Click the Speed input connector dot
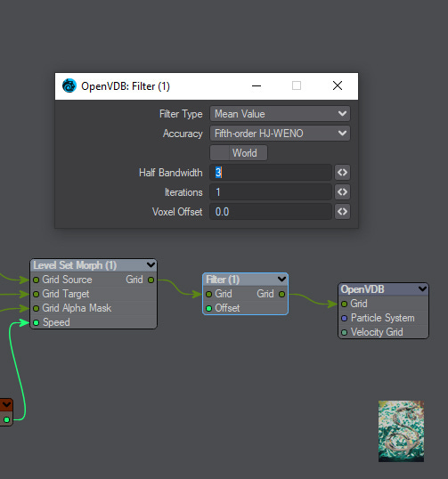 coord(36,322)
